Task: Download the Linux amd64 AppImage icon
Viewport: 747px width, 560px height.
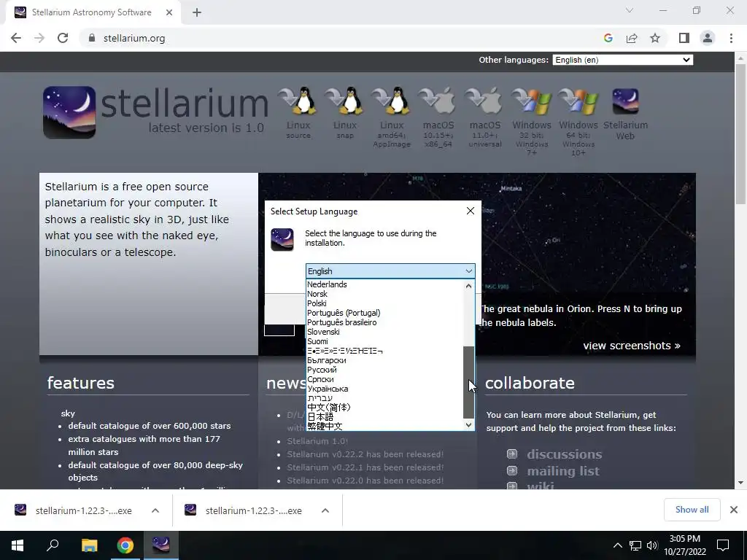Action: [392, 101]
